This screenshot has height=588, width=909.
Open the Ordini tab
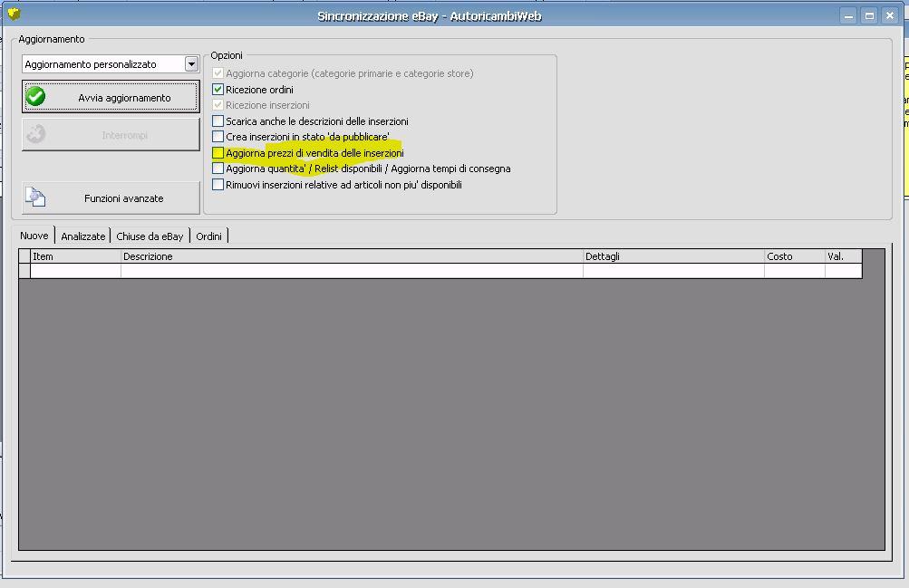pyautogui.click(x=208, y=236)
